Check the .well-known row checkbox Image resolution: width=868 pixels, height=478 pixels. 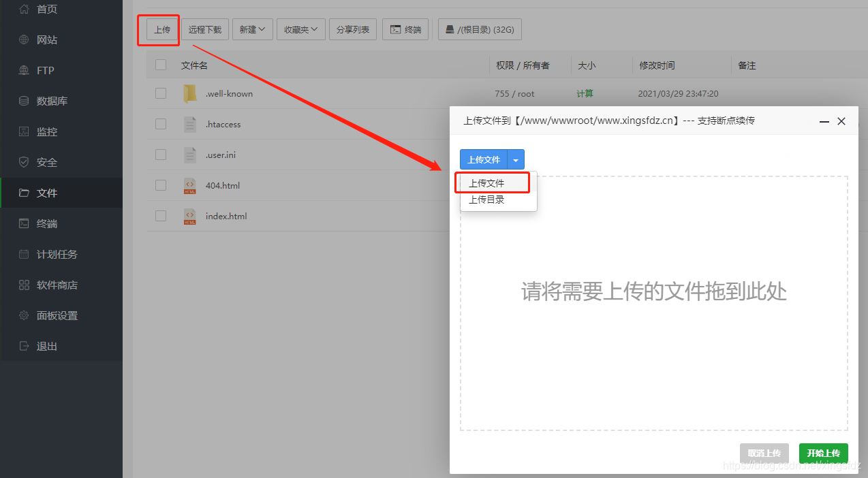pyautogui.click(x=161, y=93)
